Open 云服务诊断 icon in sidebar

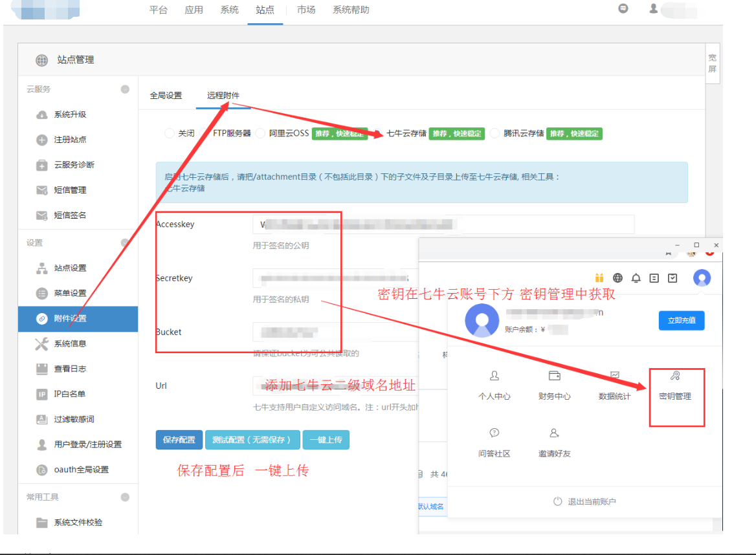tap(42, 165)
